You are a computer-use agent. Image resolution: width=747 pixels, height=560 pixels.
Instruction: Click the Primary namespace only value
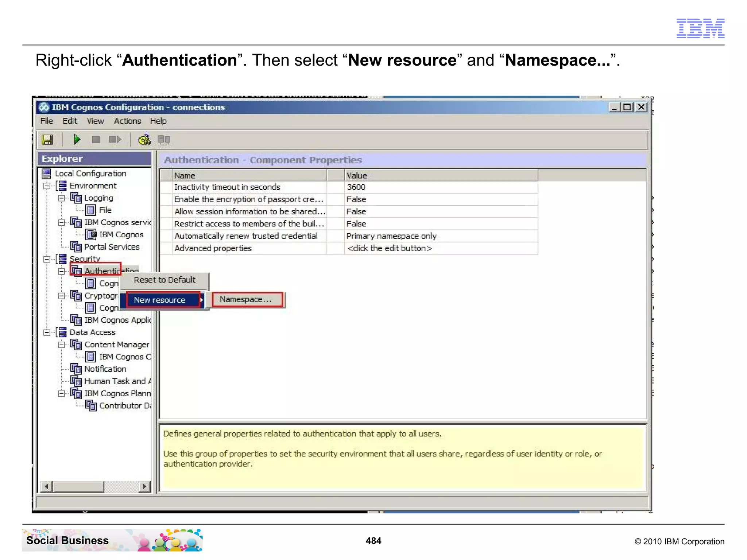(x=441, y=236)
